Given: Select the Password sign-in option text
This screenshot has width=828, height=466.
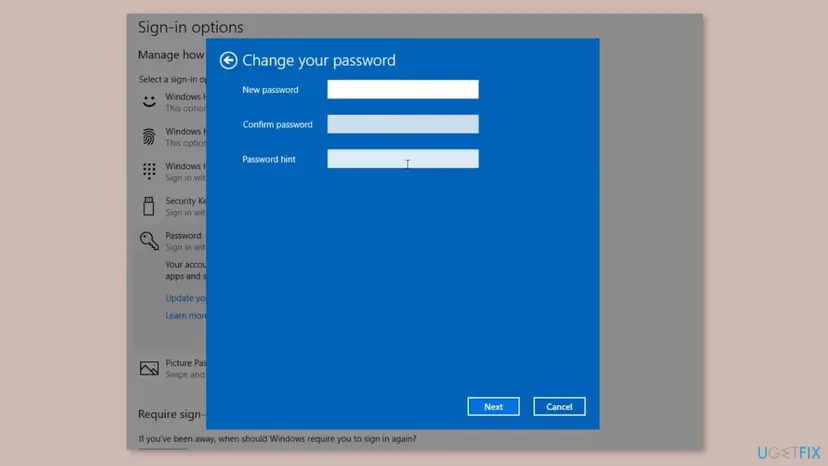Looking at the screenshot, I should pos(183,236).
